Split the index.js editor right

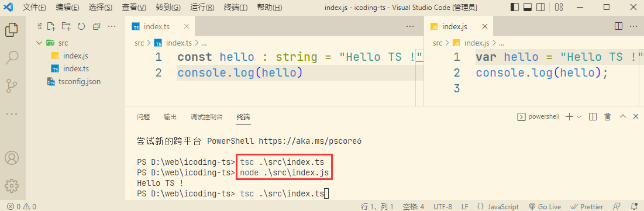[618, 26]
